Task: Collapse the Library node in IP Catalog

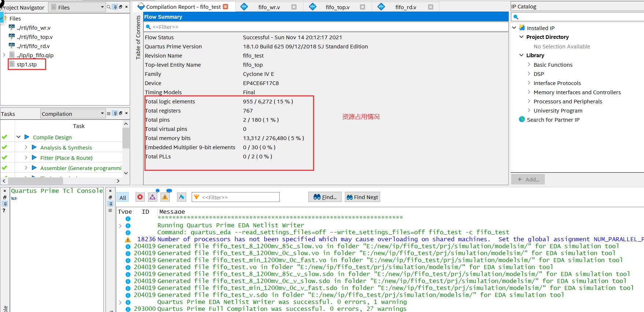Action: point(522,55)
